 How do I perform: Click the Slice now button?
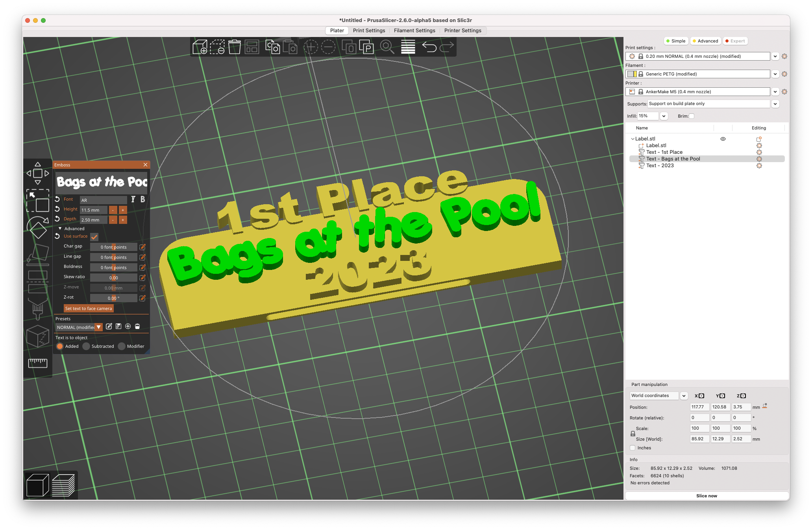click(x=707, y=496)
